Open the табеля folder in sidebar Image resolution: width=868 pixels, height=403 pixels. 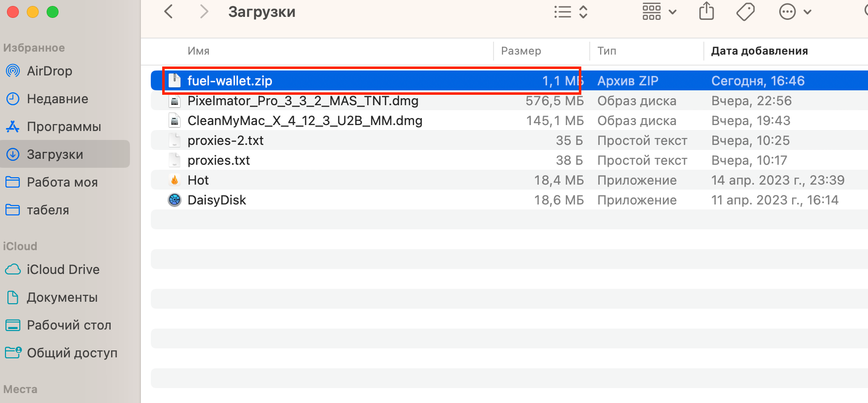point(65,210)
